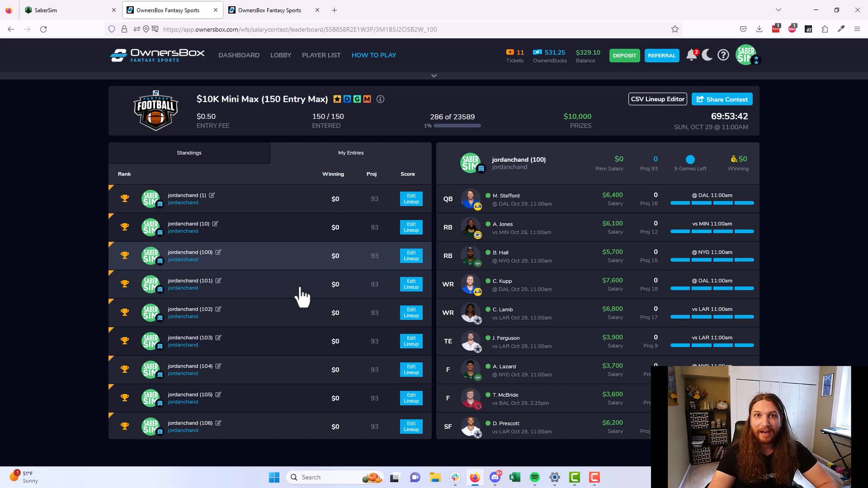868x488 pixels.
Task: Click the Windows Search field
Action: [x=335, y=477]
